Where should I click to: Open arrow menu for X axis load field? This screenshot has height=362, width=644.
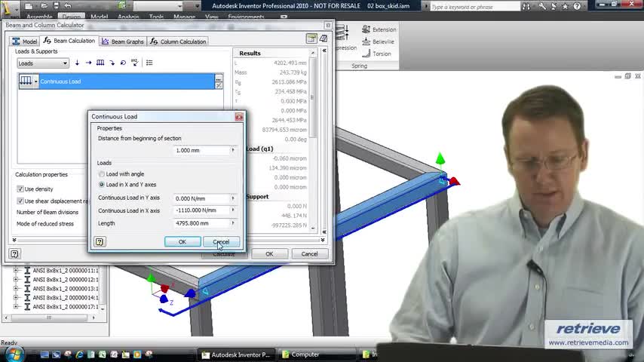233,210
